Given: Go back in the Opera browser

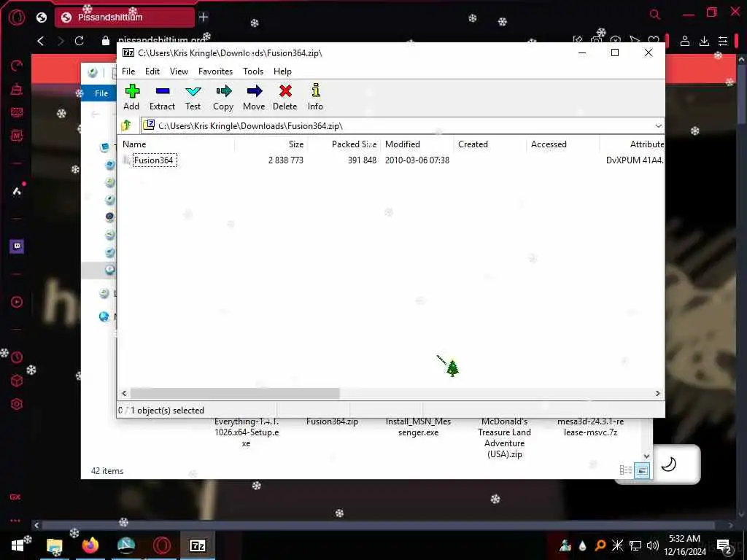Looking at the screenshot, I should click(x=41, y=41).
